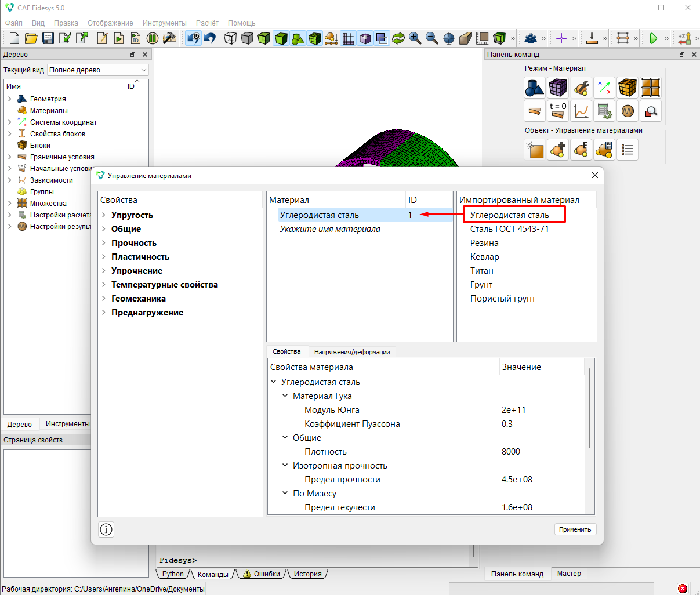This screenshot has height=595, width=700.
Task: Click the new file icon in toolbar
Action: [x=14, y=38]
